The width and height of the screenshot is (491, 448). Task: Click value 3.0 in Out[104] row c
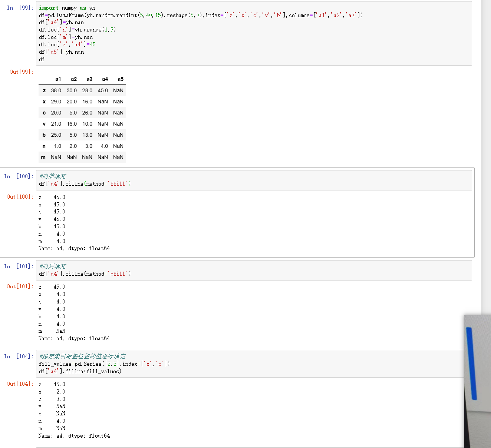coord(61,399)
